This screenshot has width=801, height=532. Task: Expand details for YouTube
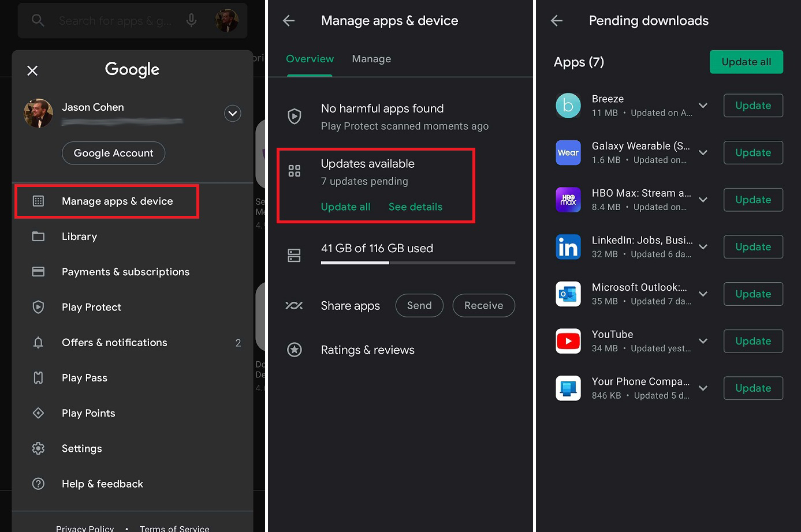coord(703,341)
